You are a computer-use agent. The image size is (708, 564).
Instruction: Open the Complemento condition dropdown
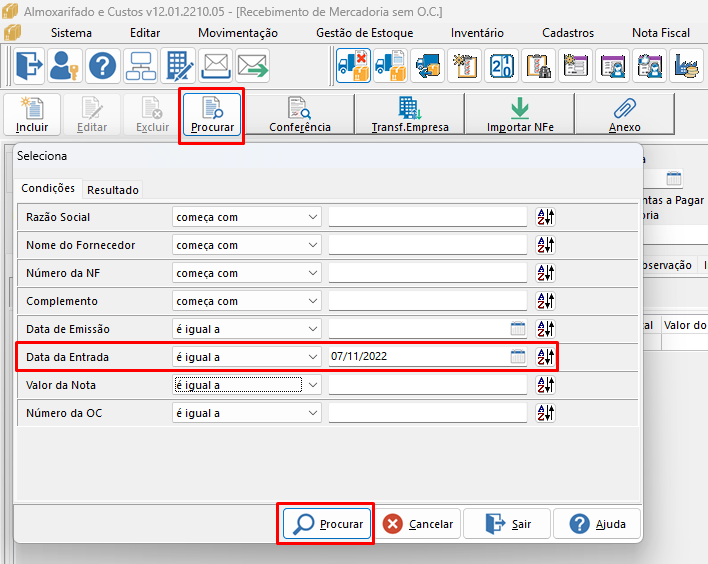pyautogui.click(x=247, y=301)
